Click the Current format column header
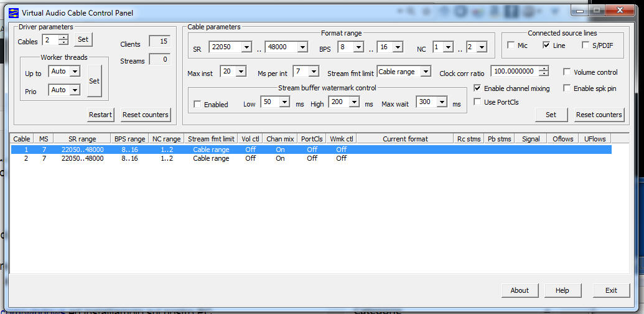Screen dimensions: 644x314 pyautogui.click(x=405, y=139)
